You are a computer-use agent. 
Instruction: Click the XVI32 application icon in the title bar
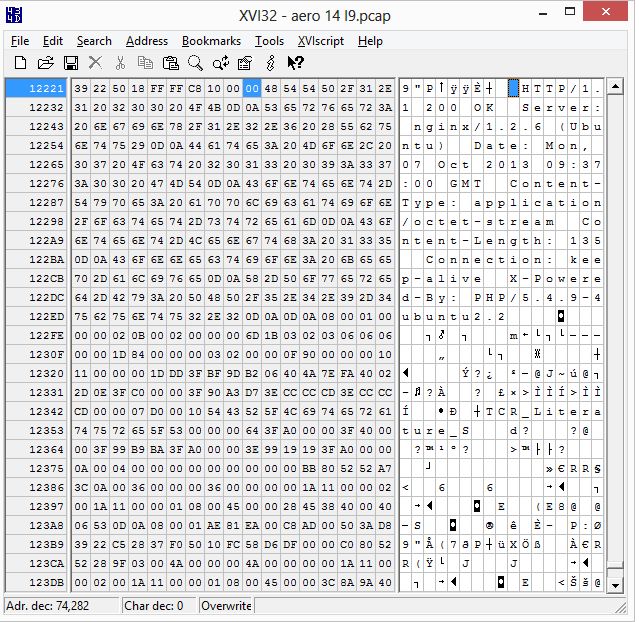(x=14, y=15)
